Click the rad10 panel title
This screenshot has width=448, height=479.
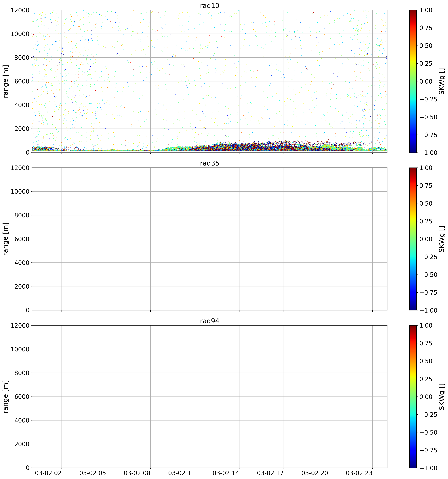[x=209, y=5]
